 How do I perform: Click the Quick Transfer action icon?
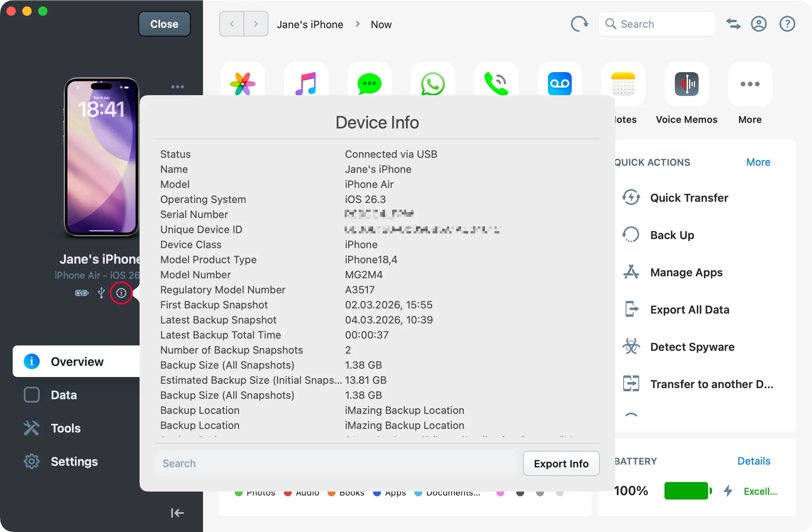631,197
